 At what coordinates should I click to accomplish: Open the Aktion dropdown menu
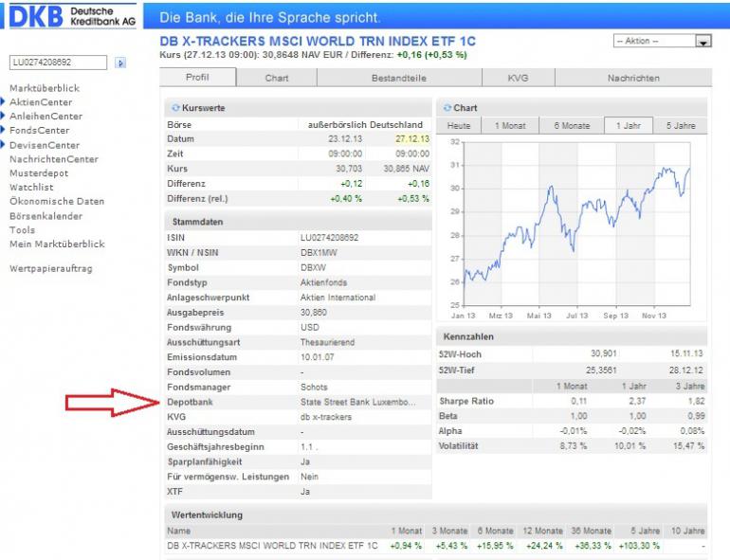click(x=662, y=41)
